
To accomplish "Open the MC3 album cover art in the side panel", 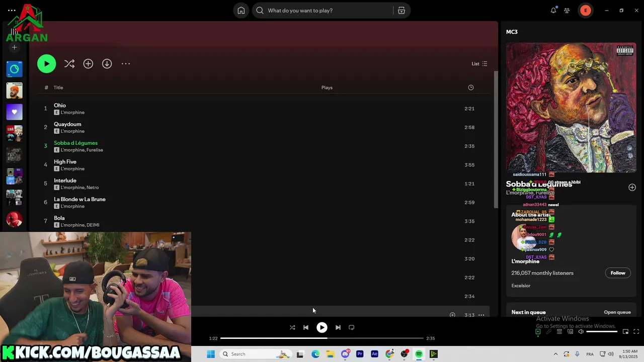I will [571, 107].
